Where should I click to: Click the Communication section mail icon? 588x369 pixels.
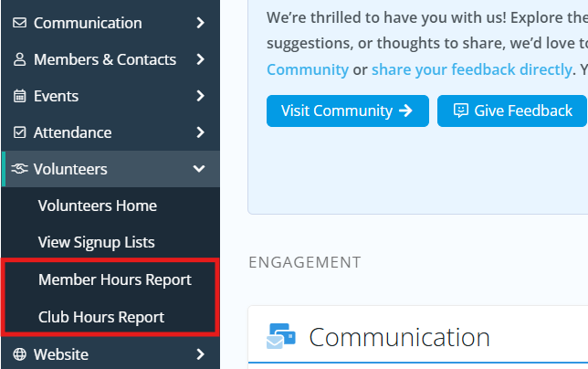[x=281, y=336]
